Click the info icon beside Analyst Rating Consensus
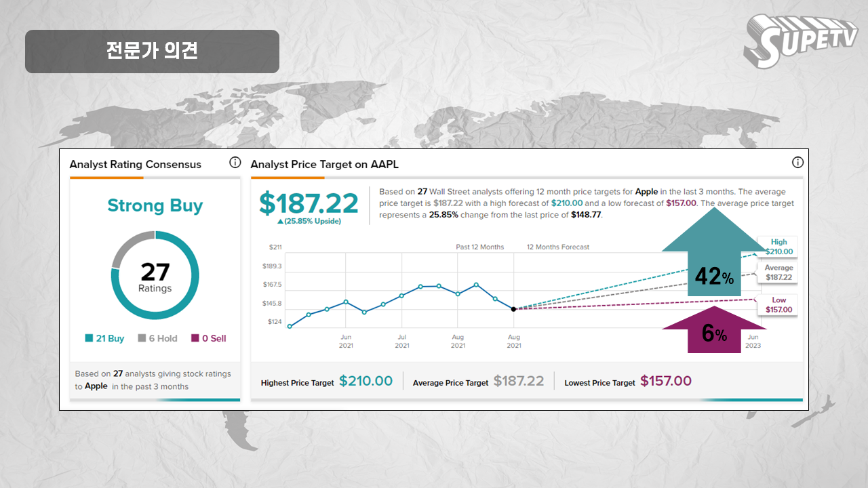Screen dimensions: 868x488 [x=235, y=163]
